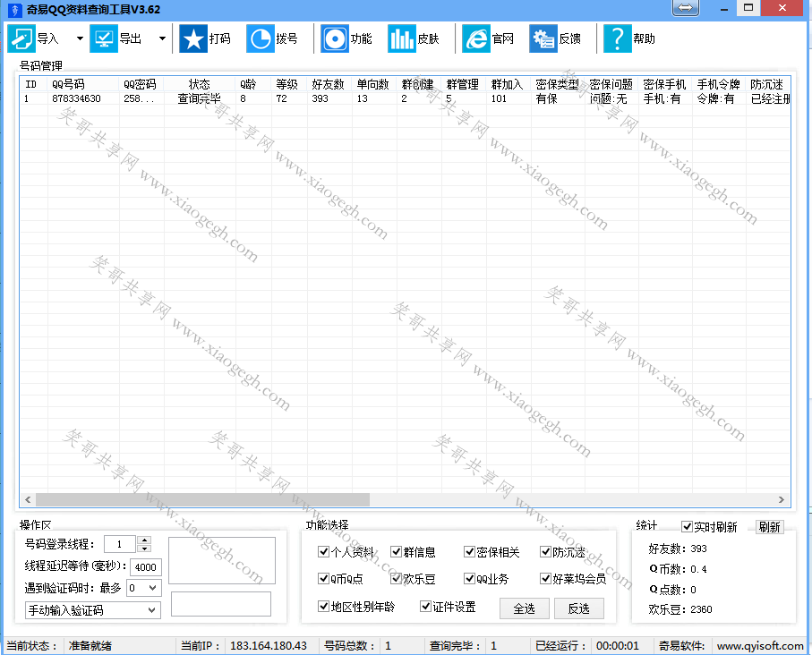
Task: Open the 导入 dropdown arrow
Action: coord(80,38)
